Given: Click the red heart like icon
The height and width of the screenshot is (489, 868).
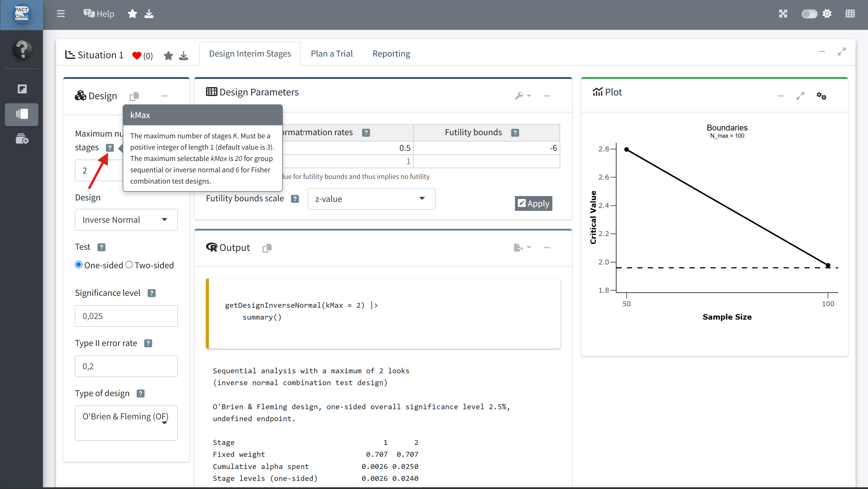Looking at the screenshot, I should pyautogui.click(x=136, y=56).
